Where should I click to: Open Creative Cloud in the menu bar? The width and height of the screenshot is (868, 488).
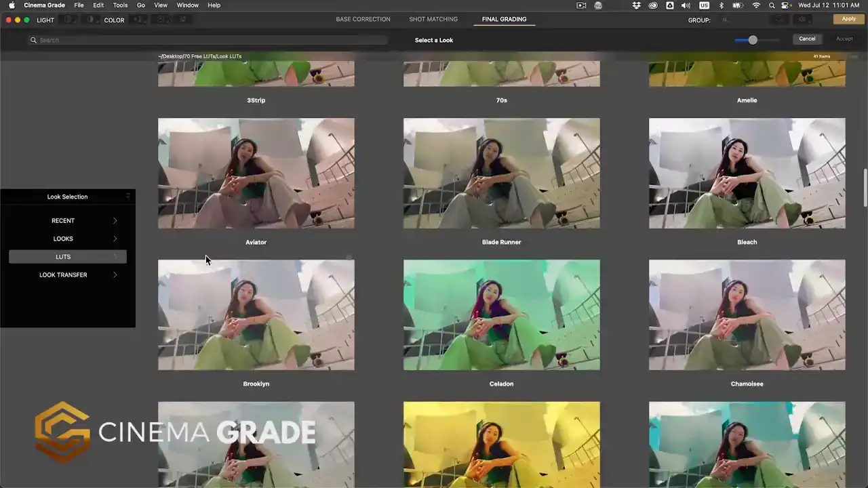point(653,5)
